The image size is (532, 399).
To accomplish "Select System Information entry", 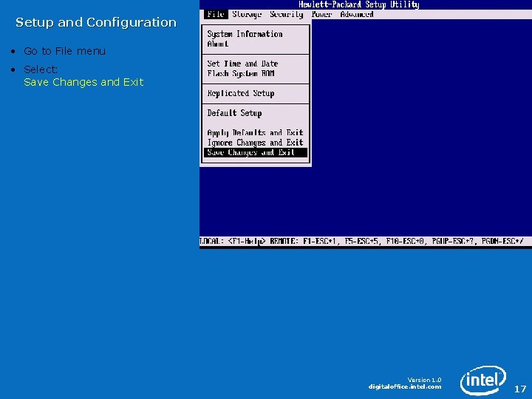I will 245,34.
